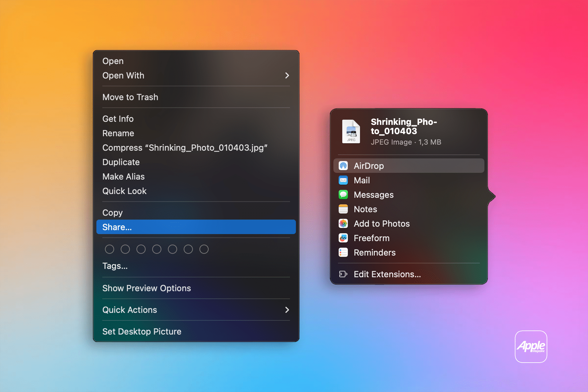588x392 pixels.
Task: Select the second tag color circle
Action: (125, 249)
